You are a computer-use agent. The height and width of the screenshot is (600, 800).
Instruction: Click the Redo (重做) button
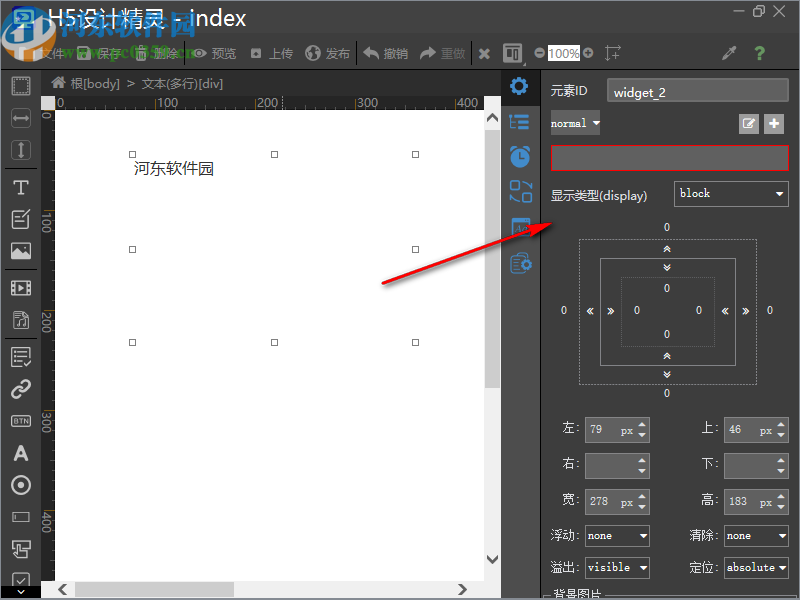click(x=442, y=53)
